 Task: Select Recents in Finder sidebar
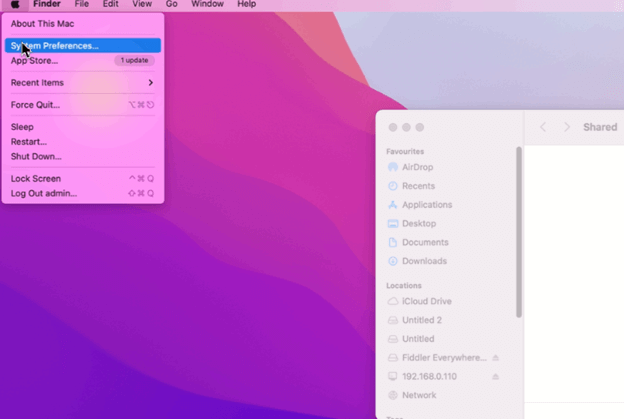coord(418,186)
